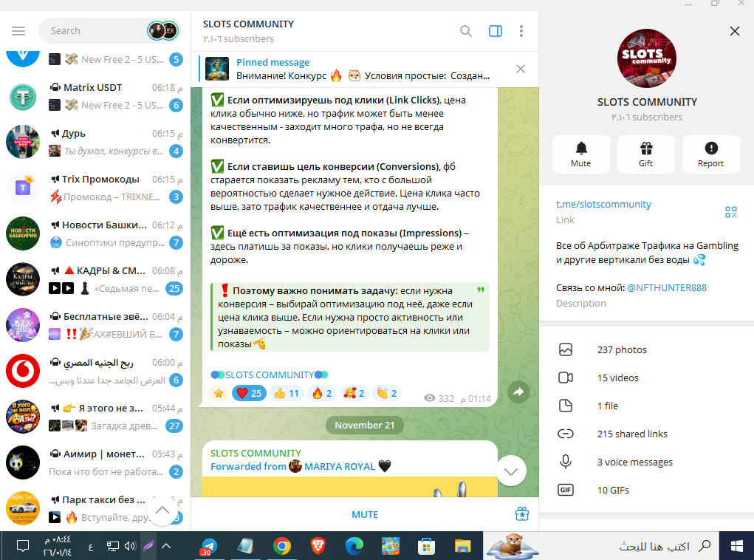Open Microsoft Store from taskbar

426,547
